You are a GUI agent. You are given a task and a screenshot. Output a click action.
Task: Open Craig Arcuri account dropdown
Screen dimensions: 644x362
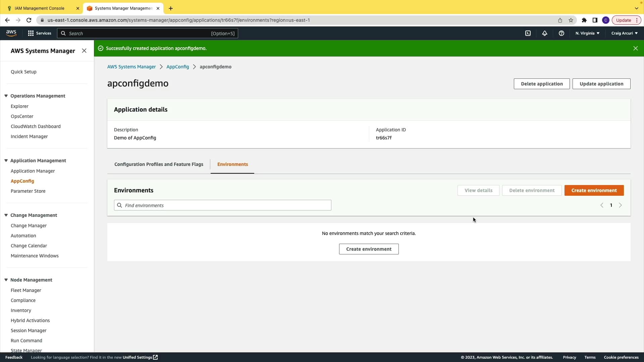[x=624, y=33]
